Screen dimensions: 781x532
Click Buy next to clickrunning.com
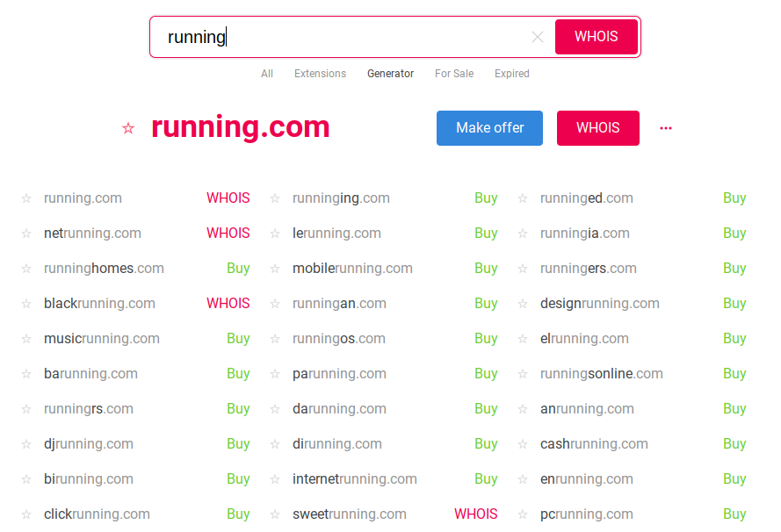pyautogui.click(x=238, y=514)
